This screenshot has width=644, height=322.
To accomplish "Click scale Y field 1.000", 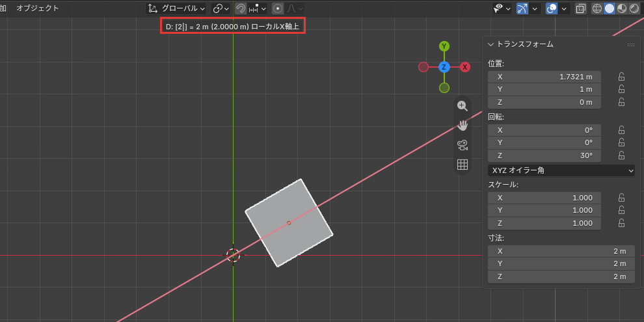I will [544, 210].
